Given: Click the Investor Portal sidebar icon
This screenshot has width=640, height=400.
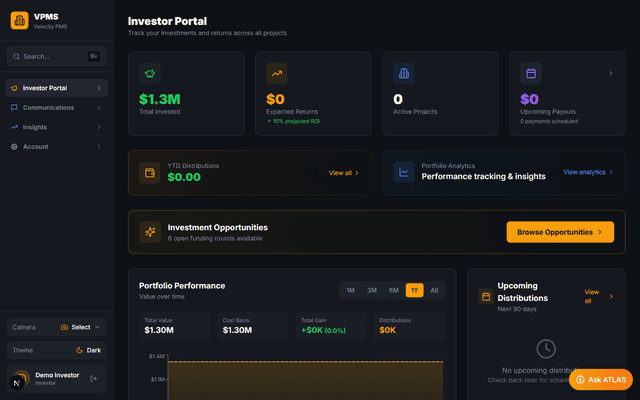Looking at the screenshot, I should [x=14, y=88].
